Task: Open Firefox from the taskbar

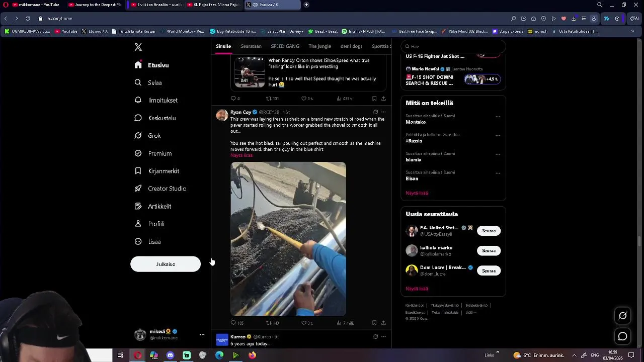Action: coord(252,355)
